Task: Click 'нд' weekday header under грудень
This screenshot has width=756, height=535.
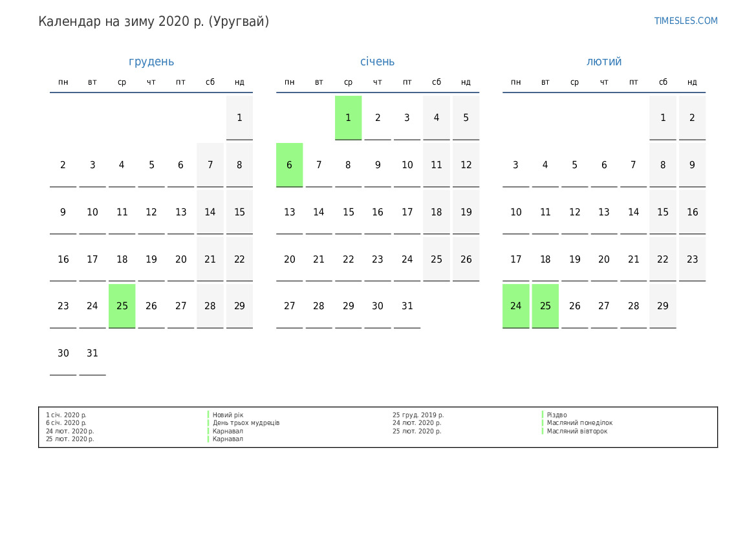Action: point(240,82)
